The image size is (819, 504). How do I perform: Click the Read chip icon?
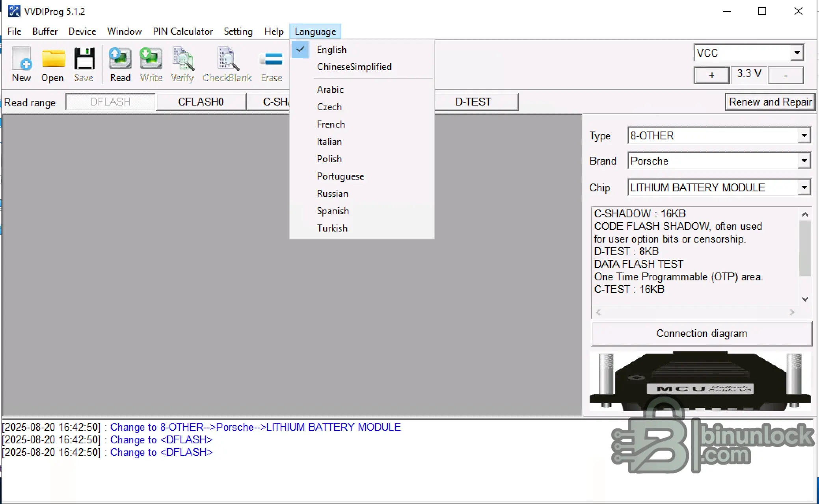[x=120, y=59]
